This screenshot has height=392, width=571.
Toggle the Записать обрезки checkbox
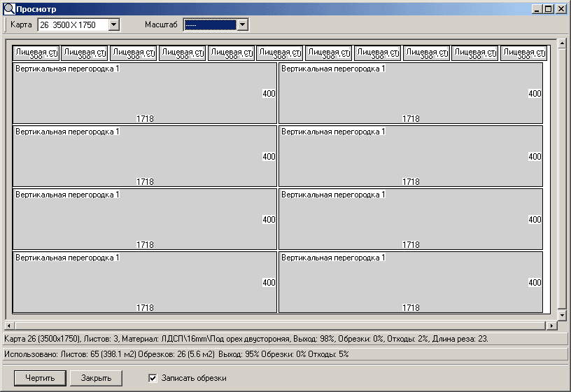pyautogui.click(x=153, y=378)
